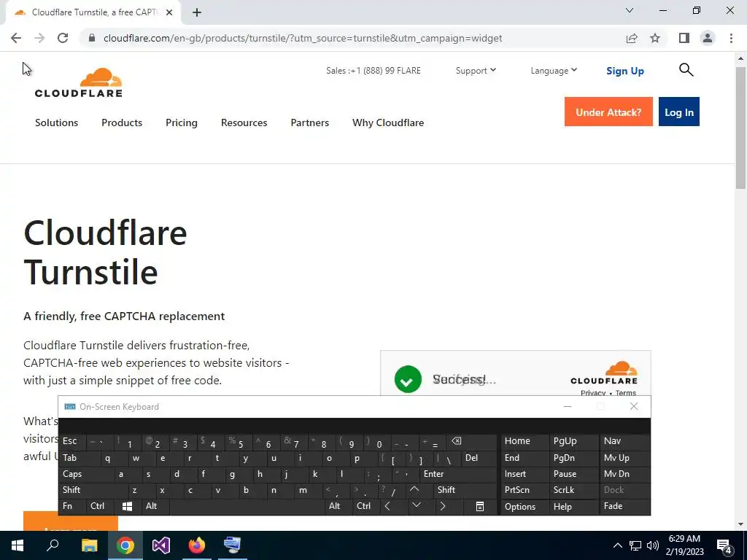Open Chrome's three-dot menu
The width and height of the screenshot is (747, 560).
[731, 38]
